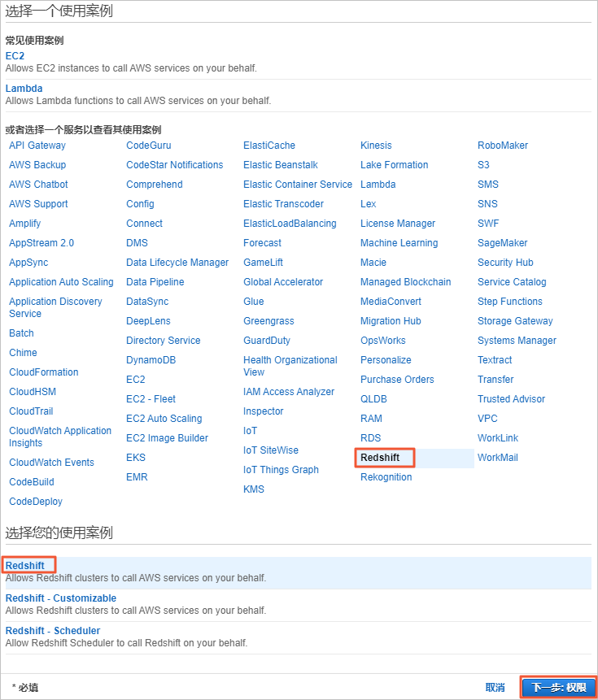Select Application Auto Scaling
This screenshot has width=598, height=700.
click(x=61, y=282)
